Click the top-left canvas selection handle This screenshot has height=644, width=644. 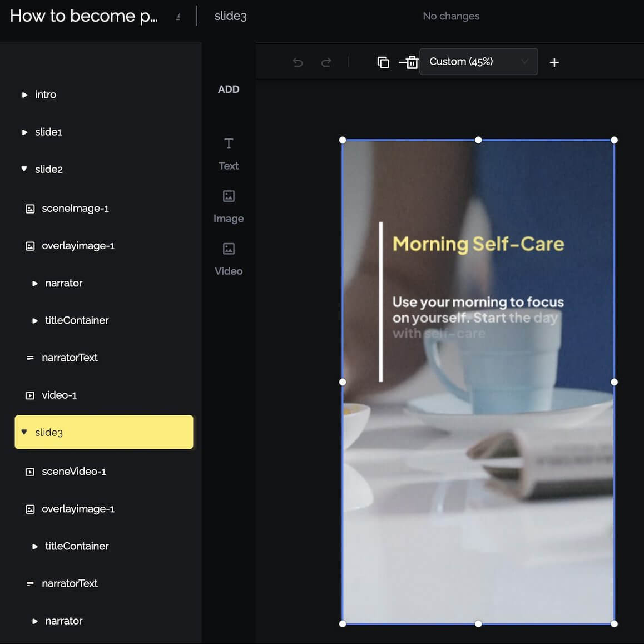tap(343, 140)
